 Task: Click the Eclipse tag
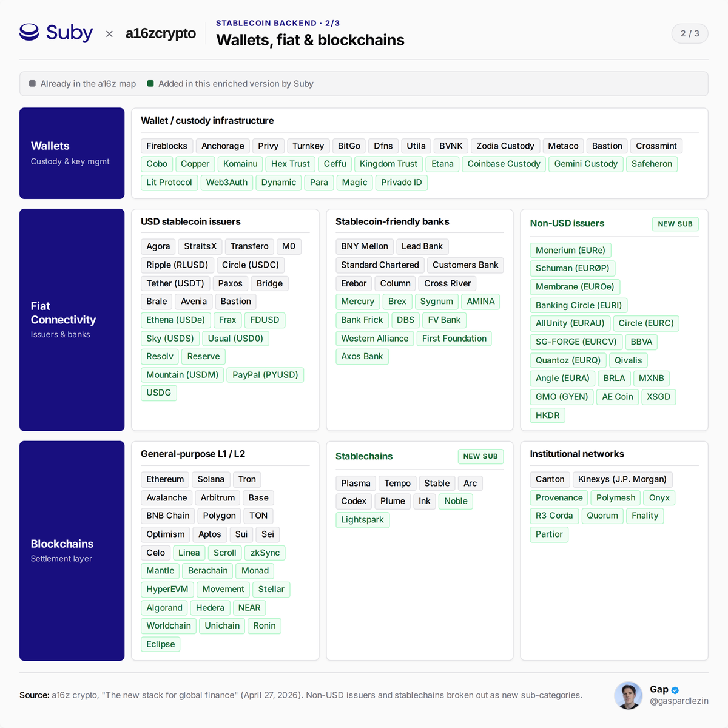tap(161, 644)
